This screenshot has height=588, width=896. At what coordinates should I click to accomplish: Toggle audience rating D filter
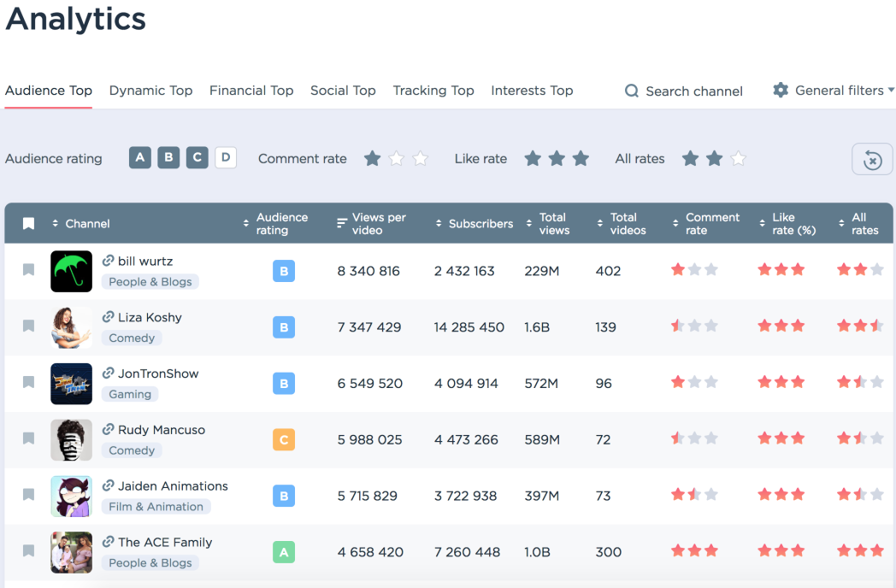pos(226,157)
